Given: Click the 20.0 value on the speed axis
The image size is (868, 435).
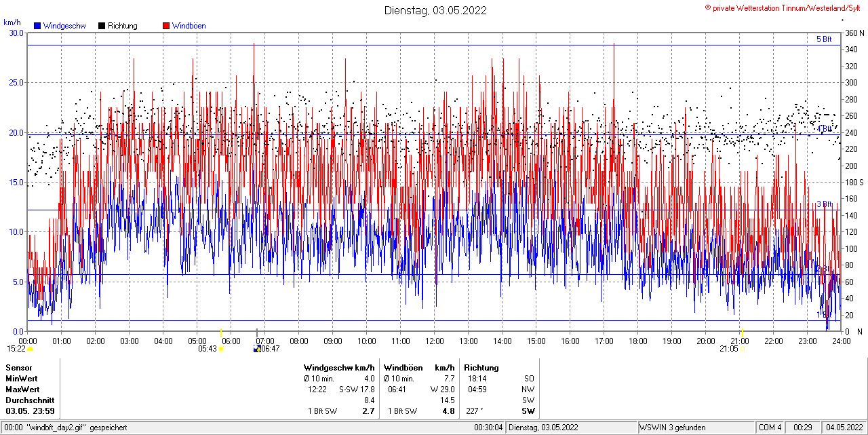Looking at the screenshot, I should tap(16, 132).
